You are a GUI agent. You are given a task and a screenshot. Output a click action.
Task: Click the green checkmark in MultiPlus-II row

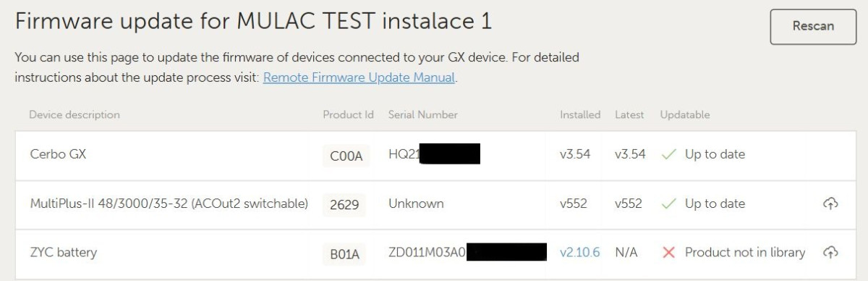coord(670,204)
